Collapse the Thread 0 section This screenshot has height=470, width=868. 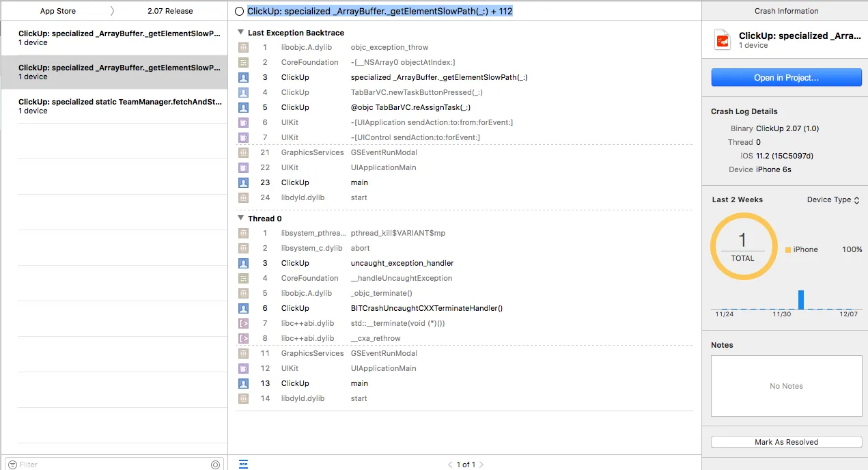(x=241, y=219)
